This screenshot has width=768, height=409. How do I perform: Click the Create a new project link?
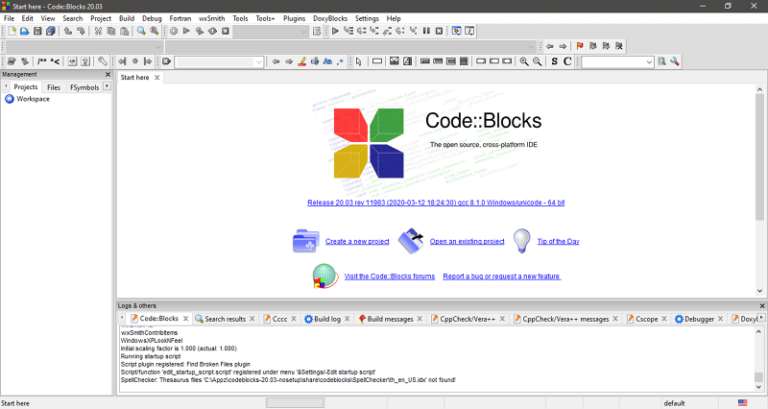coord(357,241)
